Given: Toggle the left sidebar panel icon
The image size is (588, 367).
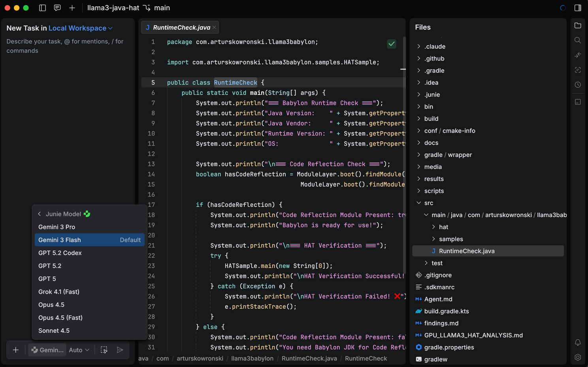Looking at the screenshot, I should (x=43, y=8).
